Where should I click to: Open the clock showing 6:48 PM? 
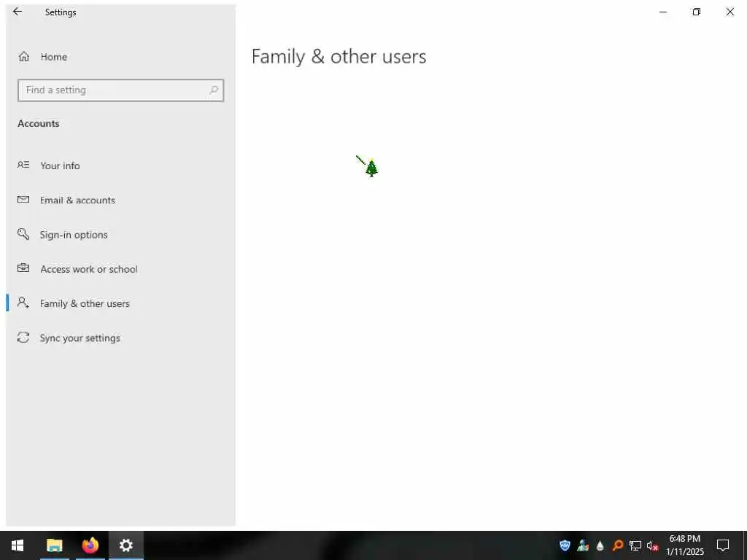pyautogui.click(x=684, y=545)
